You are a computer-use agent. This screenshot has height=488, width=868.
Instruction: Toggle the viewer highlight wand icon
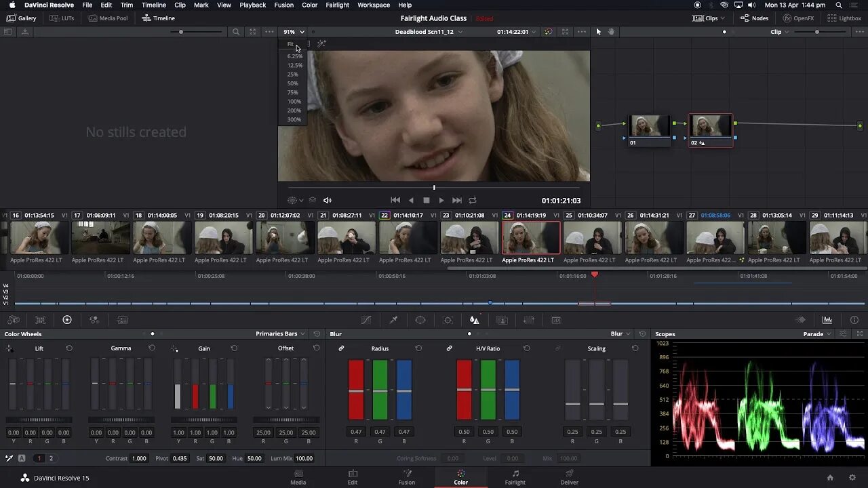click(321, 44)
